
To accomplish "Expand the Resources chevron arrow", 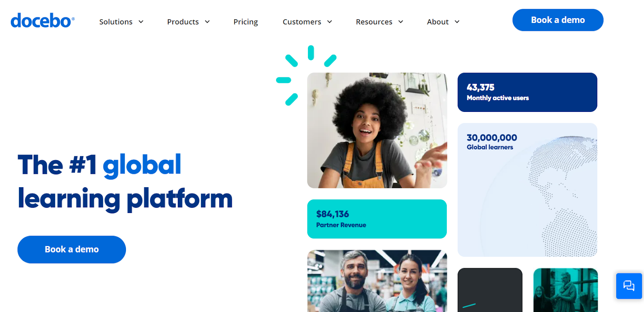I will point(401,22).
